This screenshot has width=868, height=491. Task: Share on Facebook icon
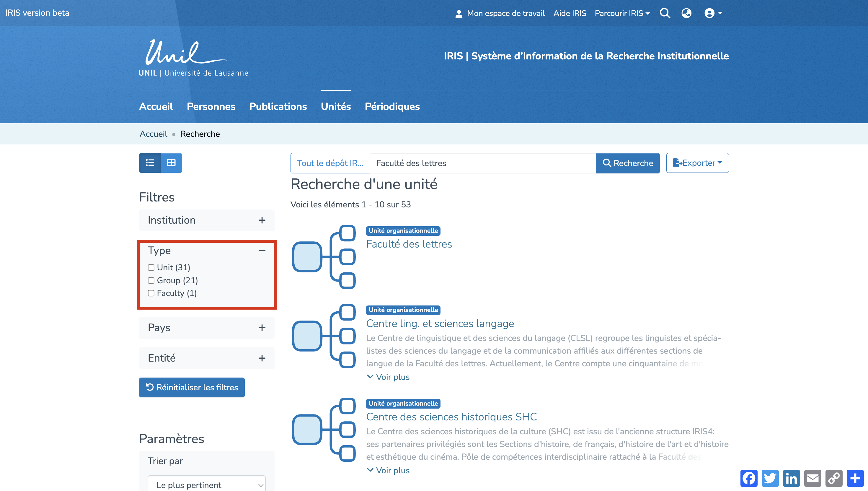749,478
